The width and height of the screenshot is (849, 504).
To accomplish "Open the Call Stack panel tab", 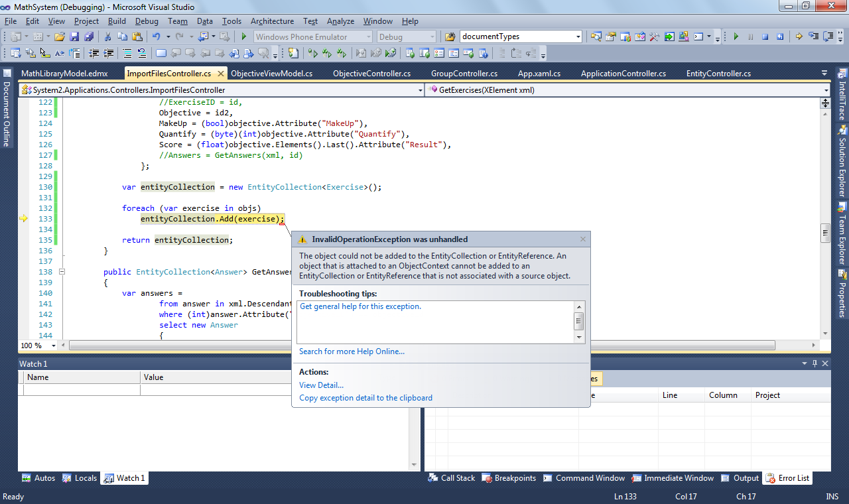I will (458, 478).
